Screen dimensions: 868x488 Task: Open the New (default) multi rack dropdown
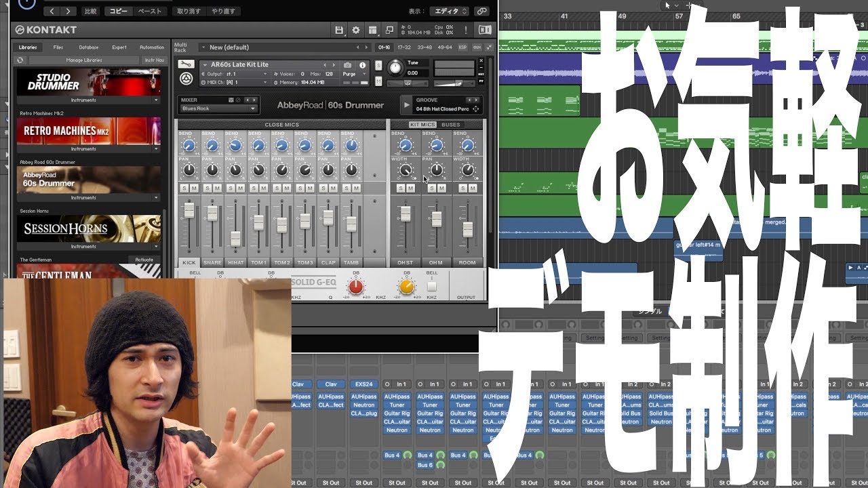click(285, 47)
